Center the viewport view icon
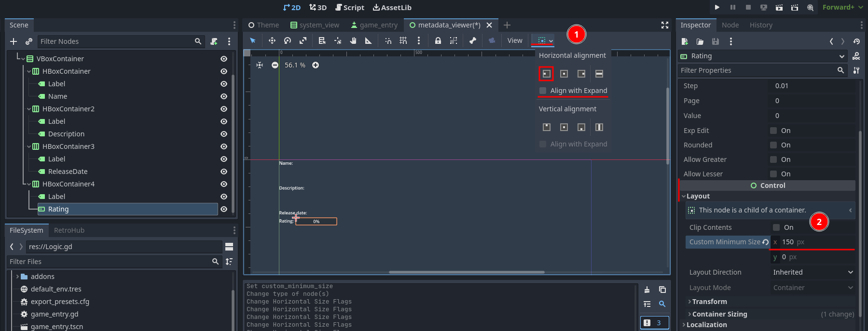This screenshot has width=868, height=331. pyautogui.click(x=260, y=65)
